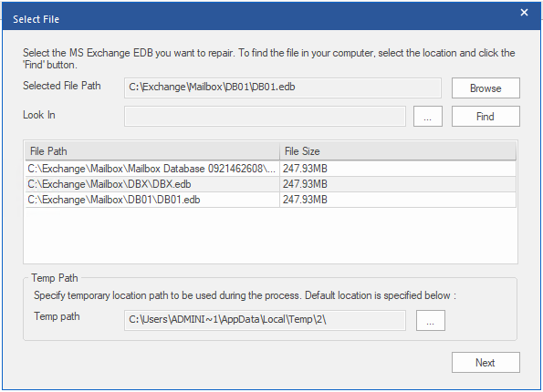543x392 pixels.
Task: Click file size of Mailbox Database 0921462608 row
Action: tap(305, 169)
